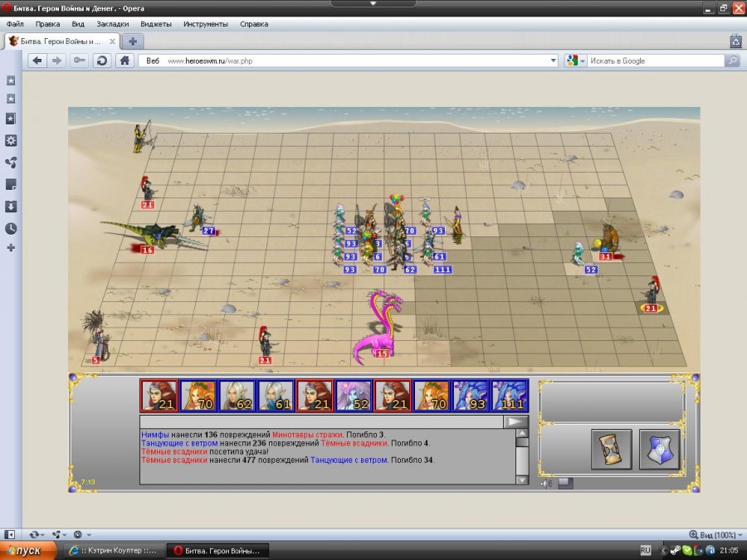Viewport: 747px width, 560px height.
Task: Open the Вид (100%) zoom dropdown
Action: (x=716, y=535)
